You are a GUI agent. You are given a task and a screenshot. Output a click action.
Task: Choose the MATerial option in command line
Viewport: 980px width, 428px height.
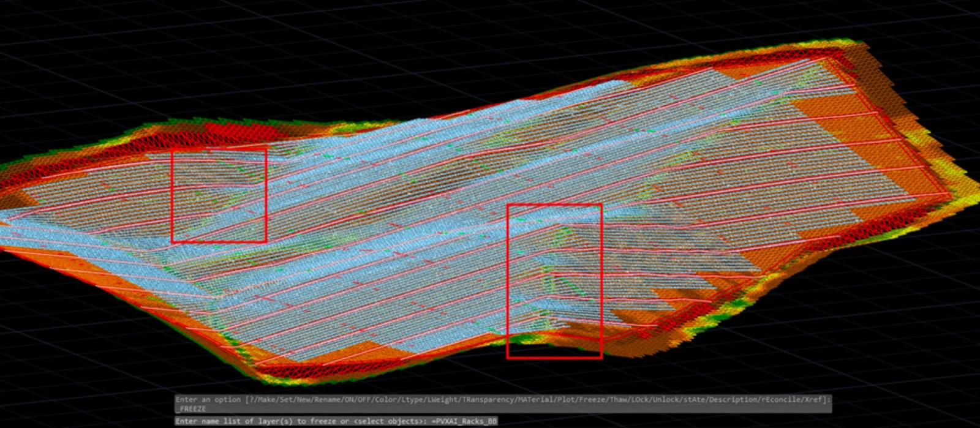pyautogui.click(x=536, y=400)
